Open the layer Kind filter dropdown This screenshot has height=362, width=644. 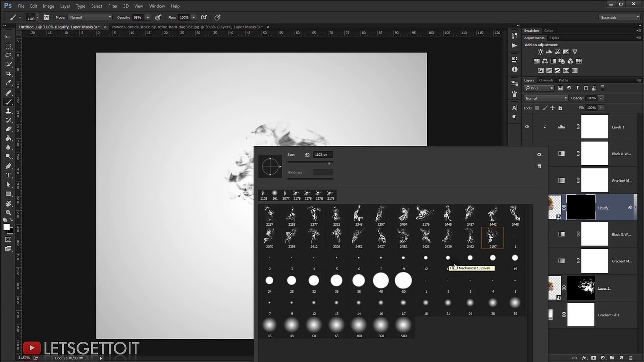coord(539,88)
